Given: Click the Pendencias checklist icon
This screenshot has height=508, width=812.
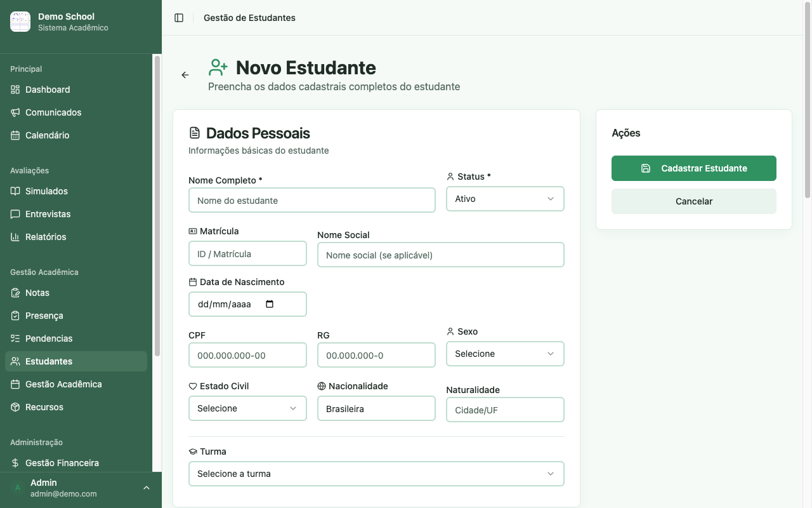Looking at the screenshot, I should click(x=15, y=338).
